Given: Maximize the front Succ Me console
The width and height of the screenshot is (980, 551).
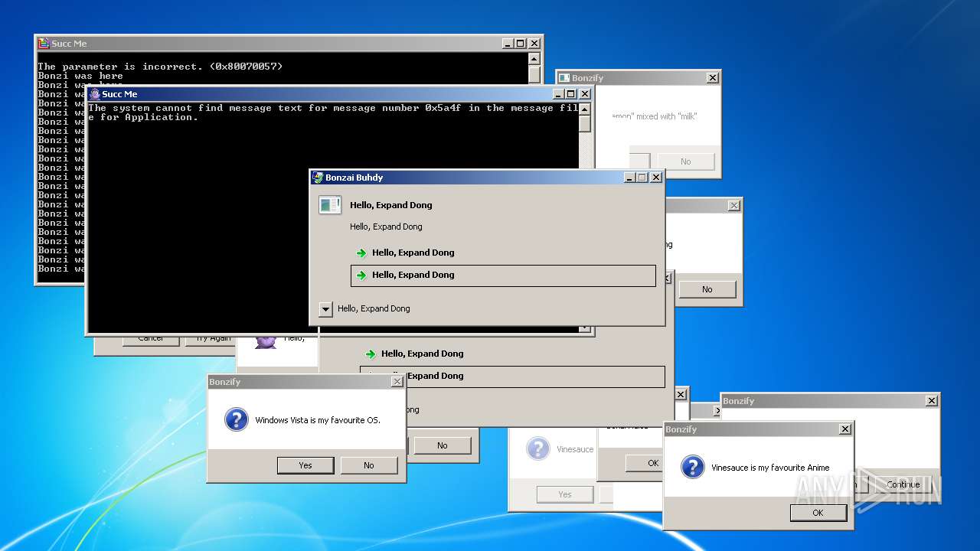Looking at the screenshot, I should point(570,94).
